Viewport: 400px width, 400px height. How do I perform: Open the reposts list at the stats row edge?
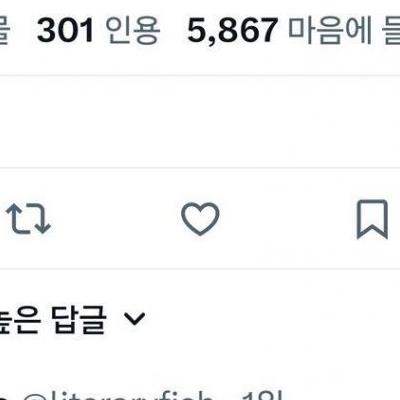pyautogui.click(x=5, y=31)
